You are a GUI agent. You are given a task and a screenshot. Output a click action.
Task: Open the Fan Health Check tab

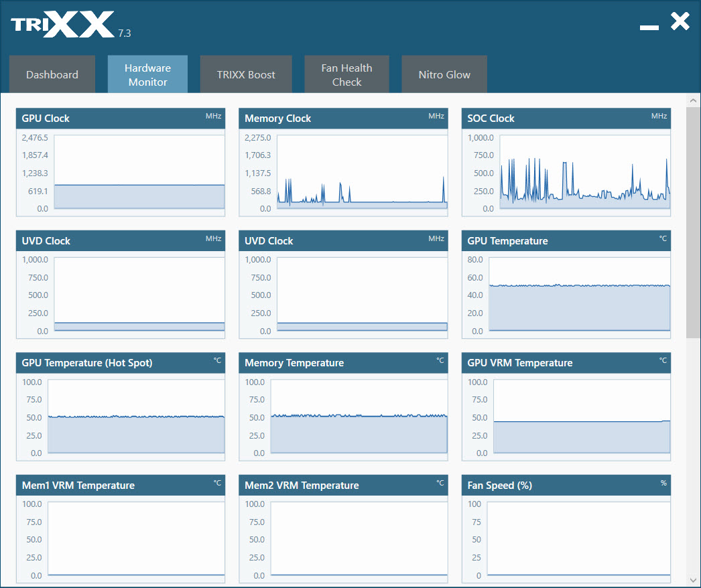[x=346, y=74]
